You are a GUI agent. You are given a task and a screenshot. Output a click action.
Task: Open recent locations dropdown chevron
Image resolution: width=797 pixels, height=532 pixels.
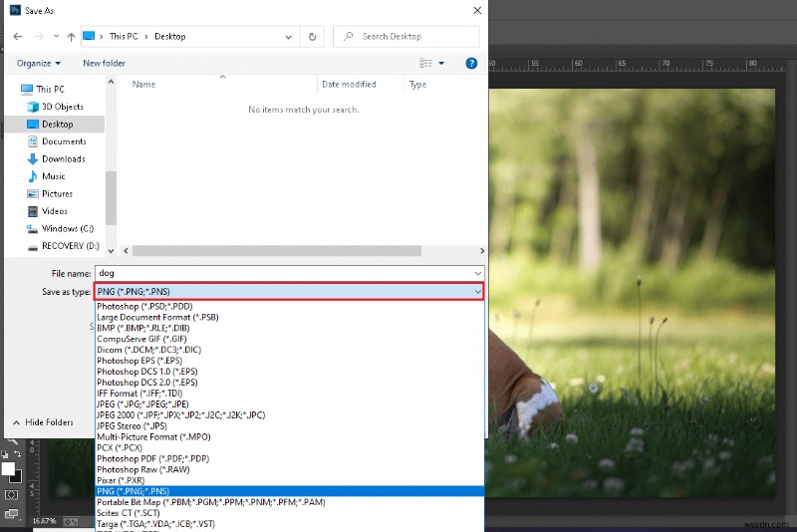click(56, 37)
